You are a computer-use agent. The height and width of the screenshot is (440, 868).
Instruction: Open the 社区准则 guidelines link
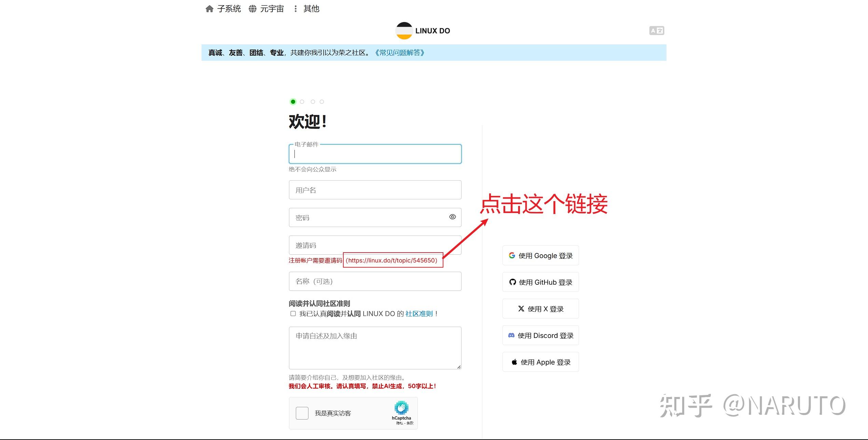[419, 314]
